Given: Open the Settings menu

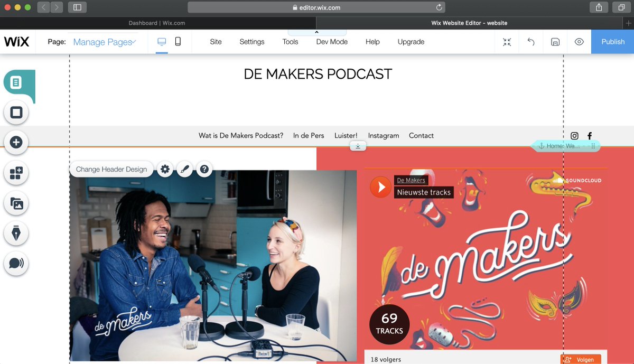Looking at the screenshot, I should coord(252,42).
